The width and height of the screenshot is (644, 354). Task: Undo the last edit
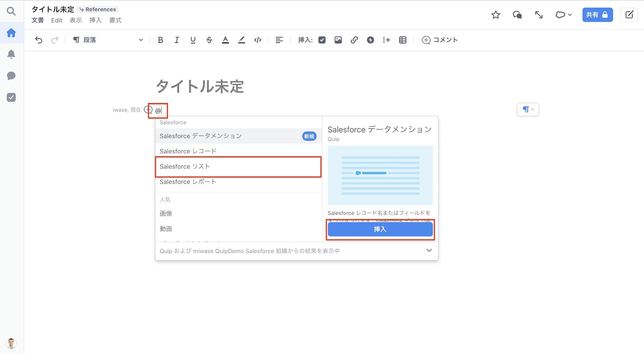pos(39,40)
